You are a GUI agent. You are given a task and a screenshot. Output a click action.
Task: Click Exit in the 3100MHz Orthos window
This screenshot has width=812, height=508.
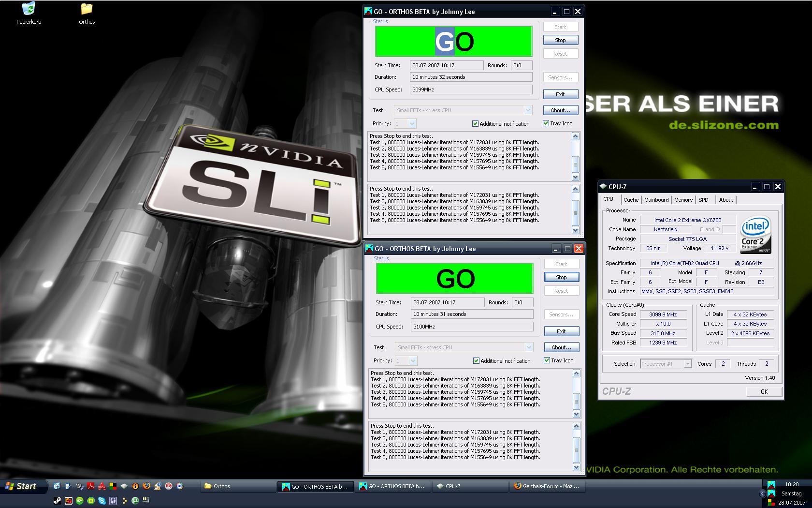(561, 331)
